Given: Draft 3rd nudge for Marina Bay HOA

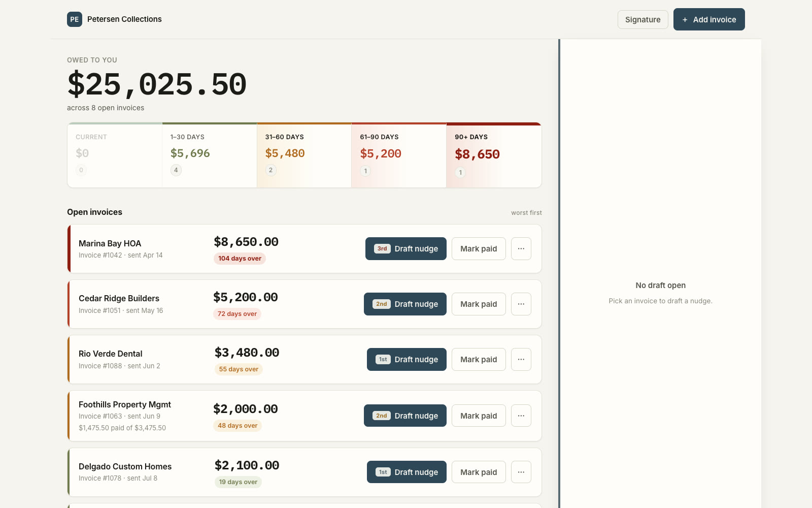Looking at the screenshot, I should pos(406,249).
